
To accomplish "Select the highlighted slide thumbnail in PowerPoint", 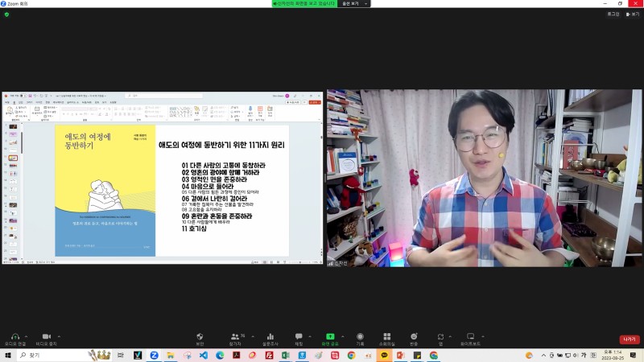I will coord(13,158).
